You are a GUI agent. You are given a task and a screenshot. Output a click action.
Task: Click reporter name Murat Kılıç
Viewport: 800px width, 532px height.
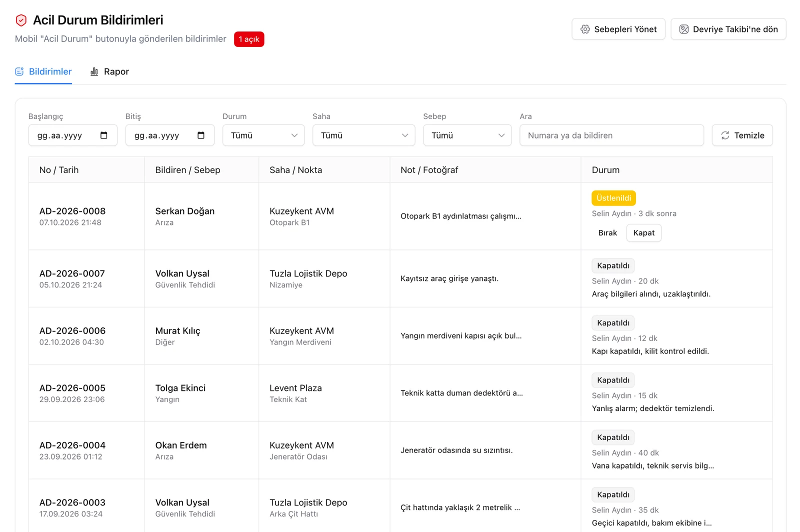coord(177,330)
